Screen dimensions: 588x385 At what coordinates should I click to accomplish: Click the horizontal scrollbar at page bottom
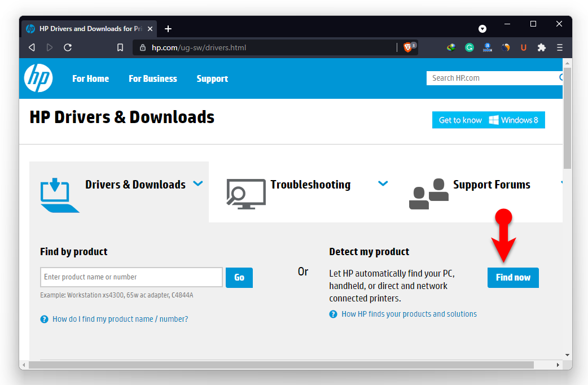coord(282,365)
